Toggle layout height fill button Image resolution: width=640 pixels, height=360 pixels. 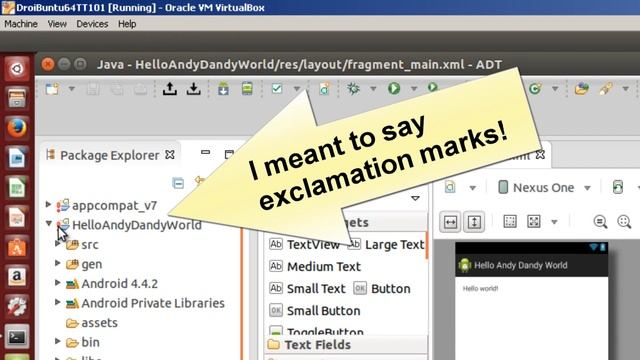pos(474,222)
